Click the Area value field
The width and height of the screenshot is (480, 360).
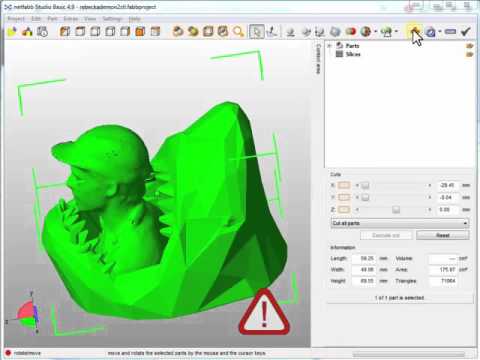click(x=442, y=269)
